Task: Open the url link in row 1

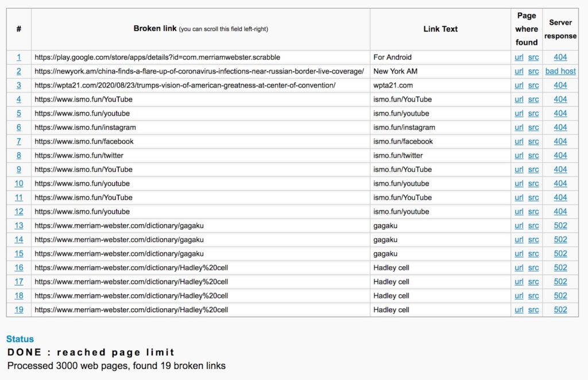Action: pos(519,57)
